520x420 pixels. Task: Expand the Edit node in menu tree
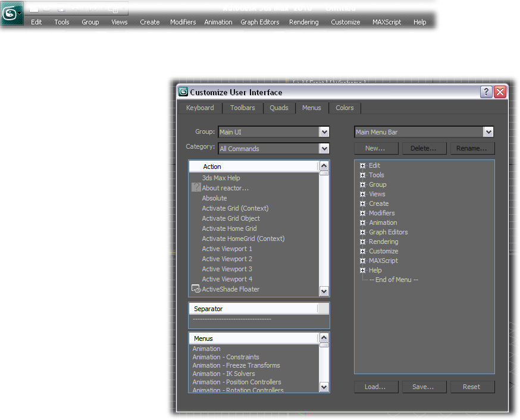click(x=362, y=165)
